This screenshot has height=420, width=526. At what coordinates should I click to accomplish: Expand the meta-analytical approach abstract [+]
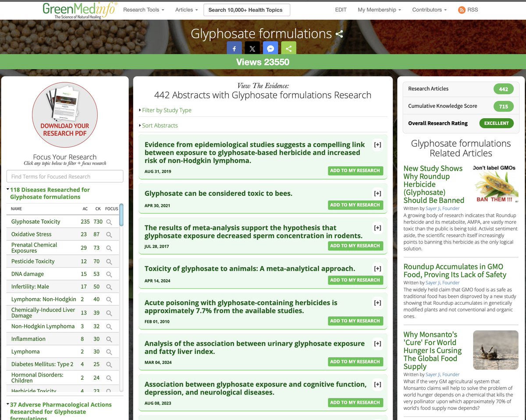click(x=377, y=269)
